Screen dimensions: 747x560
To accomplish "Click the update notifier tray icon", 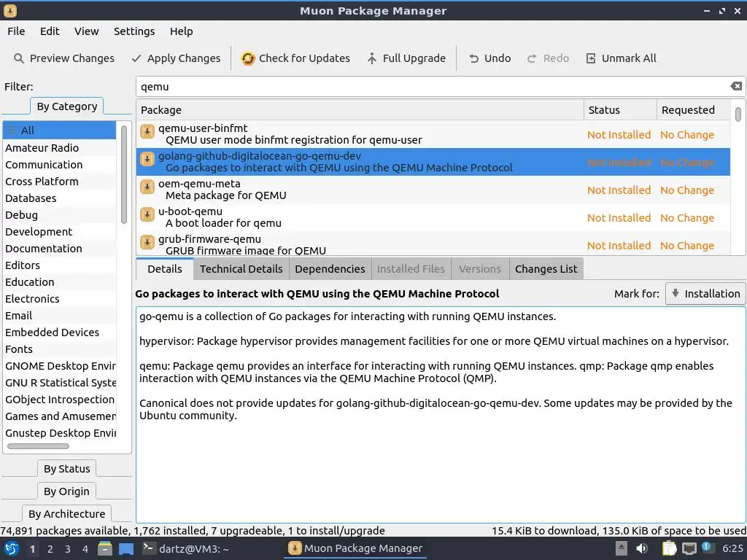I will pos(707,548).
